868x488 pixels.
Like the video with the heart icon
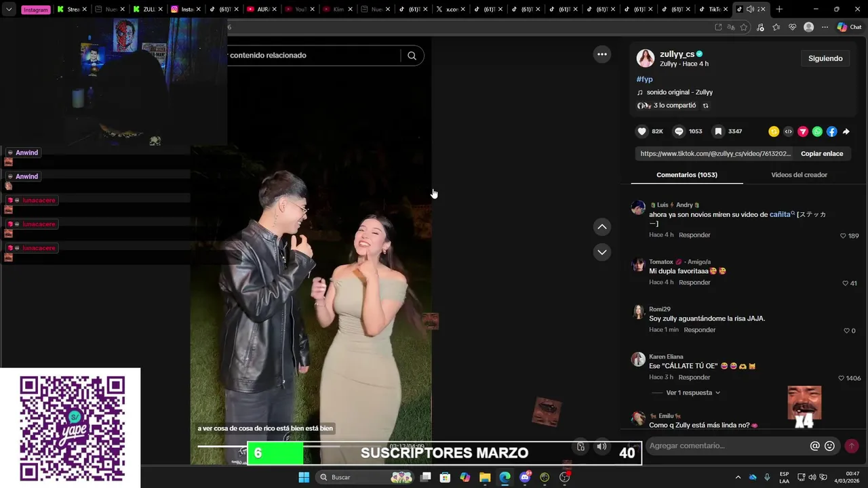point(642,131)
